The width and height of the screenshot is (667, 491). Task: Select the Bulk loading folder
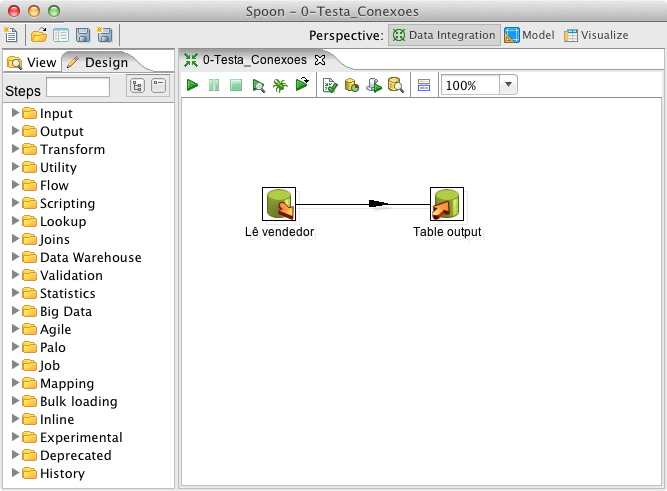[70, 401]
